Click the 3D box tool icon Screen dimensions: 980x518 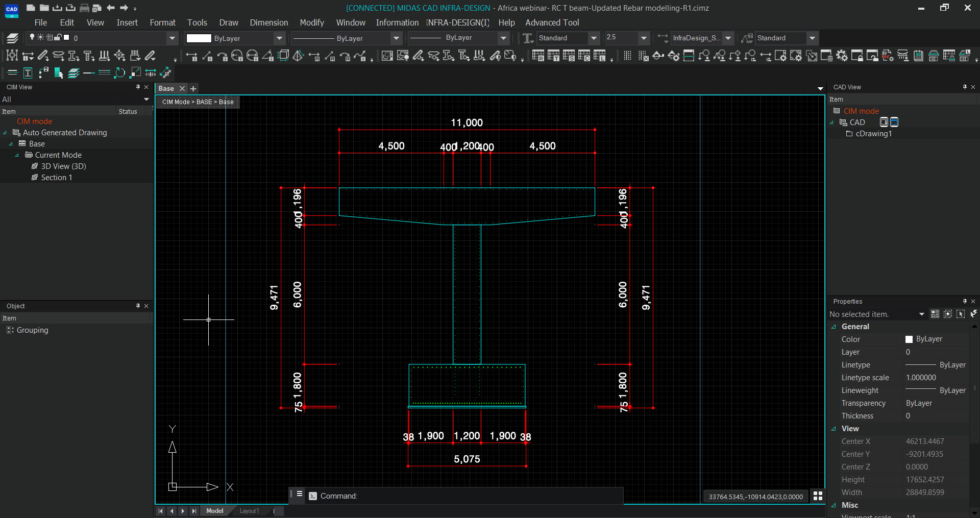tap(283, 56)
